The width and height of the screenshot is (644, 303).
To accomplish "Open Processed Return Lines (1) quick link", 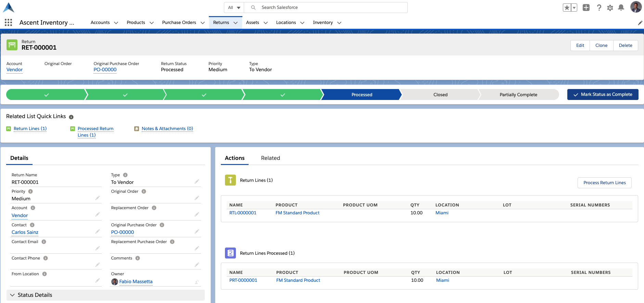I will tap(96, 132).
